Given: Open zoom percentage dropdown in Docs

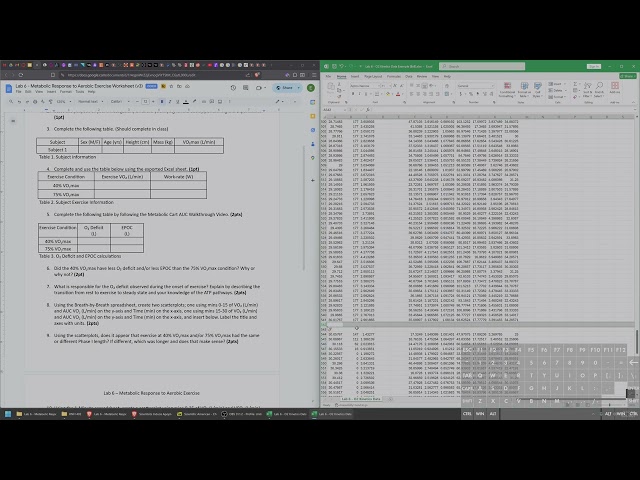Looking at the screenshot, I should coord(64,101).
